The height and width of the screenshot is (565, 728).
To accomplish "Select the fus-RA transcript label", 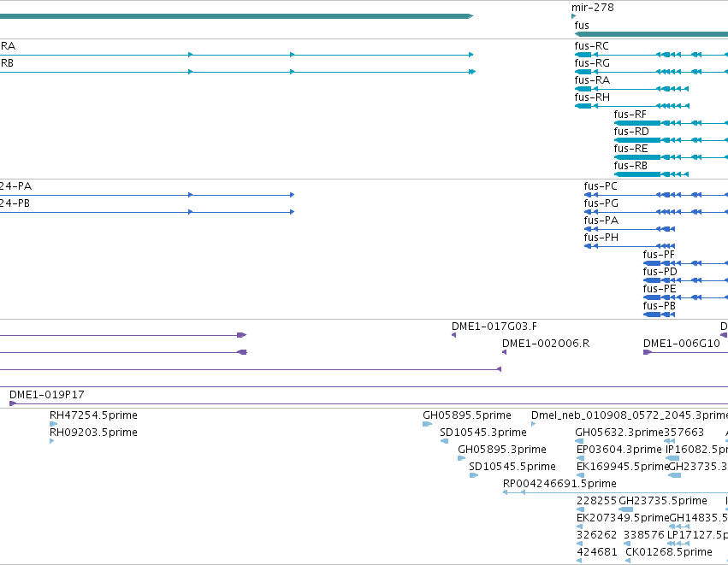I will coord(592,80).
